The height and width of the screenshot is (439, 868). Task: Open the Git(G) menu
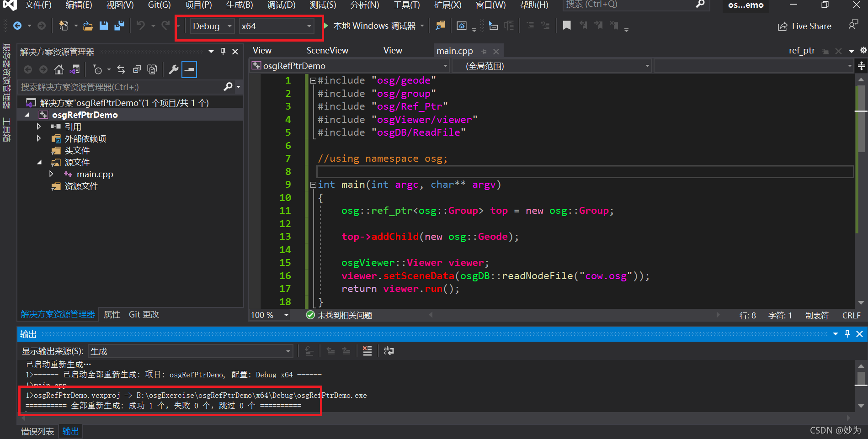pyautogui.click(x=159, y=5)
